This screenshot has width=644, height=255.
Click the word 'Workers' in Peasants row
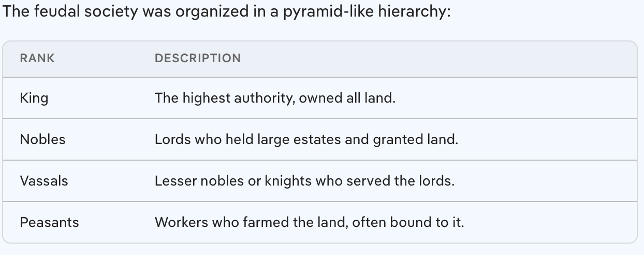(176, 222)
